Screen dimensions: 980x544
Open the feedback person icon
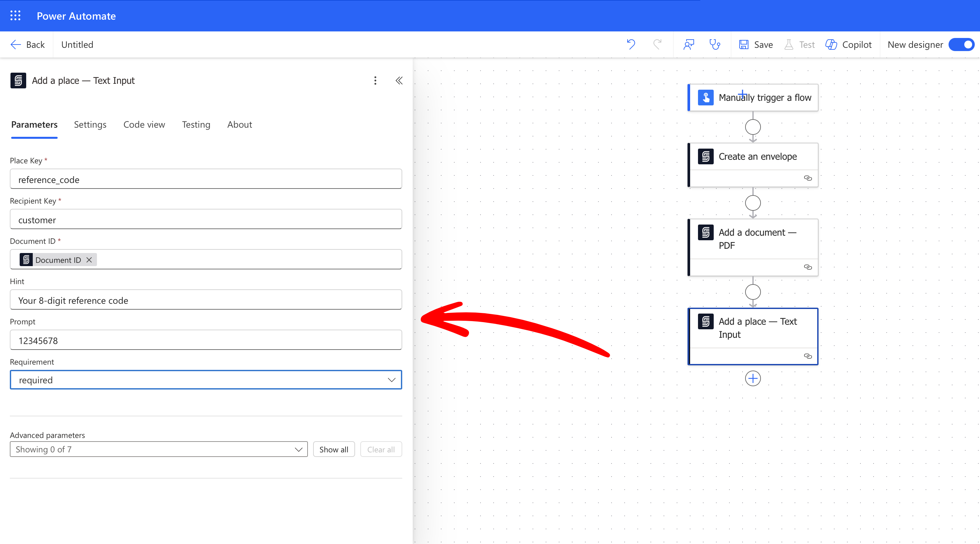[x=688, y=45]
